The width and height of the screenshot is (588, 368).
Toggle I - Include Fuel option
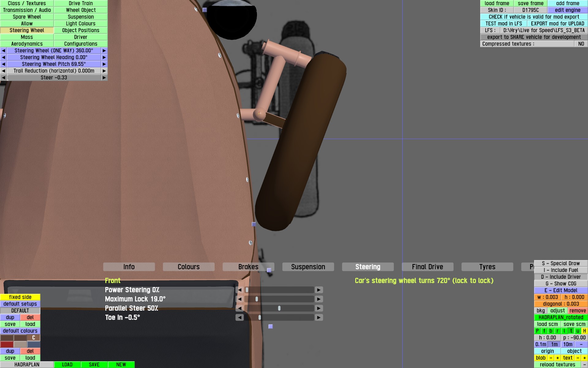561,270
